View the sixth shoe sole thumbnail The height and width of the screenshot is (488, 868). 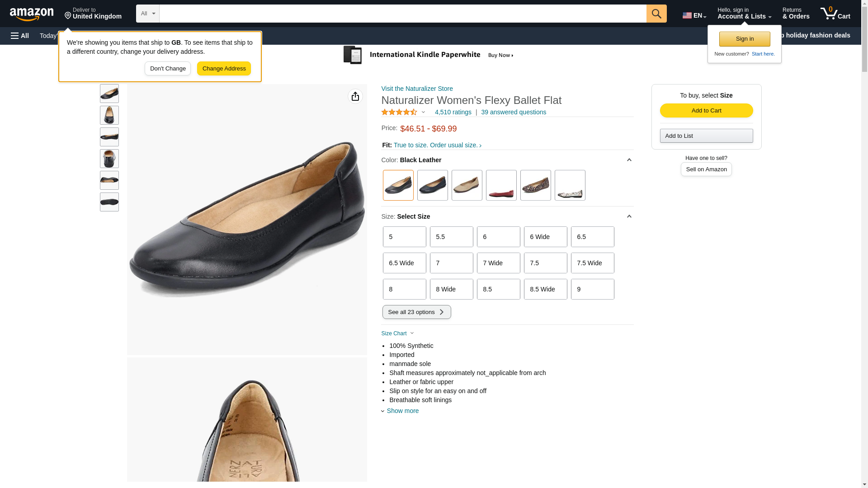109,202
